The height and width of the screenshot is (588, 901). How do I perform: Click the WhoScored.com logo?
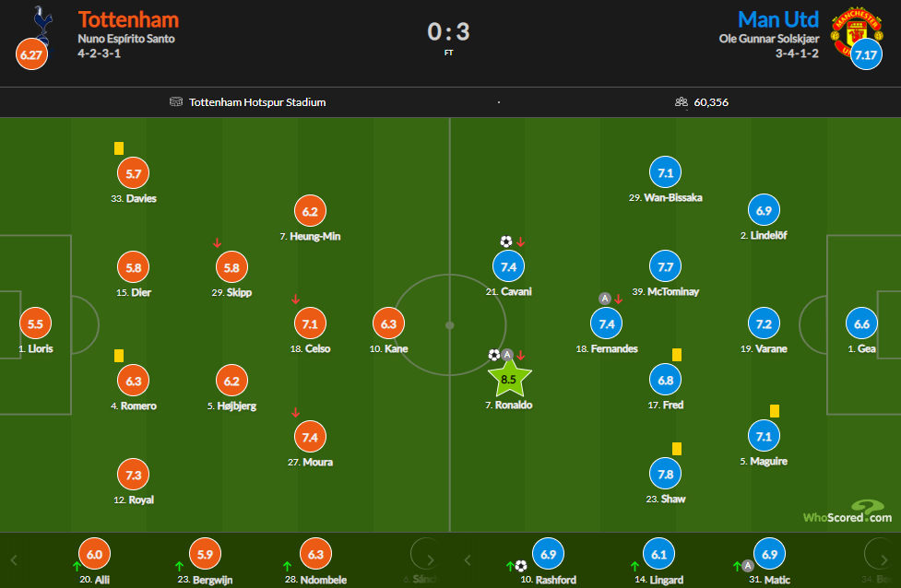(848, 512)
